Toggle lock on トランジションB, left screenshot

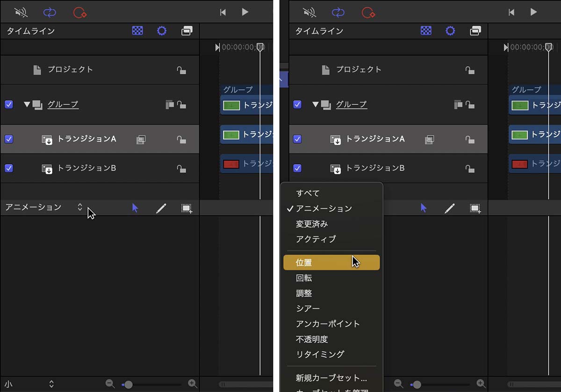click(x=181, y=169)
